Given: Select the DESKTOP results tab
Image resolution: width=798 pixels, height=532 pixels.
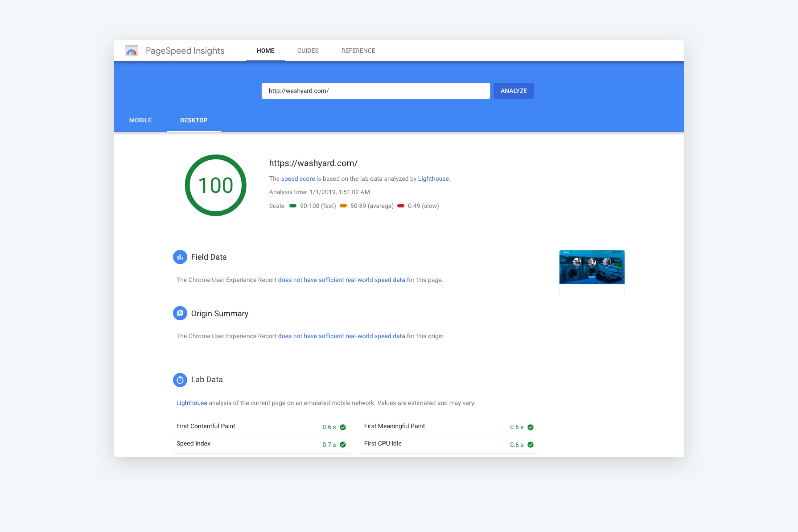Looking at the screenshot, I should point(194,120).
